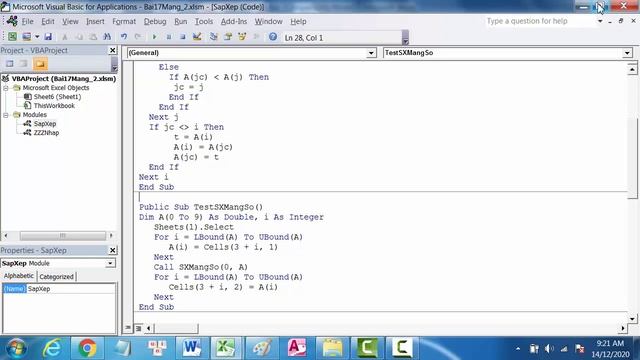Open the Run menu
Image resolution: width=640 pixels, height=360 pixels.
point(180,21)
